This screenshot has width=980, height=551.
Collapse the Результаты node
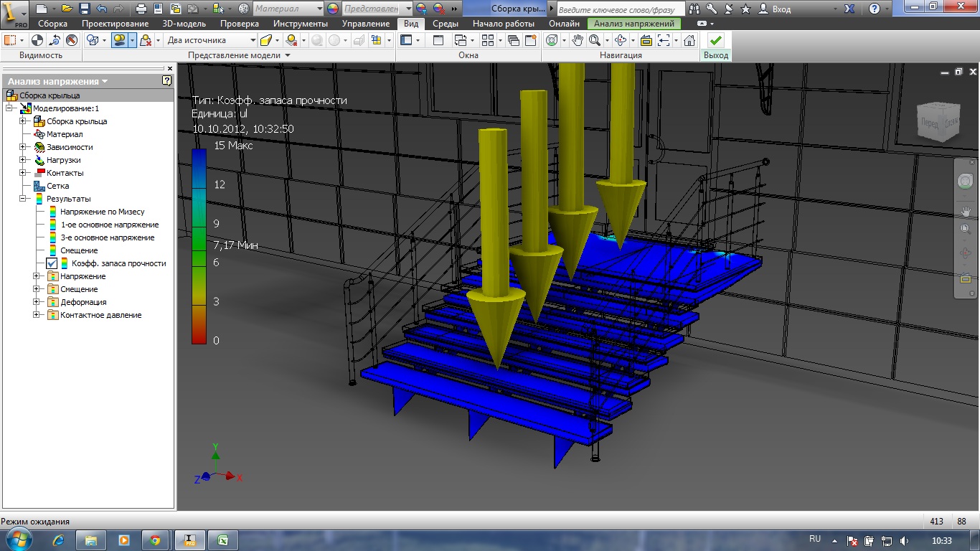click(24, 199)
